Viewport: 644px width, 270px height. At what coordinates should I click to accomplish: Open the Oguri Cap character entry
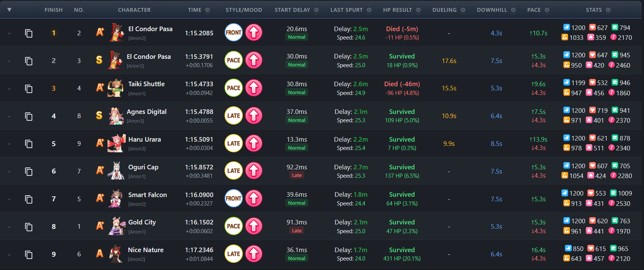pos(143,167)
